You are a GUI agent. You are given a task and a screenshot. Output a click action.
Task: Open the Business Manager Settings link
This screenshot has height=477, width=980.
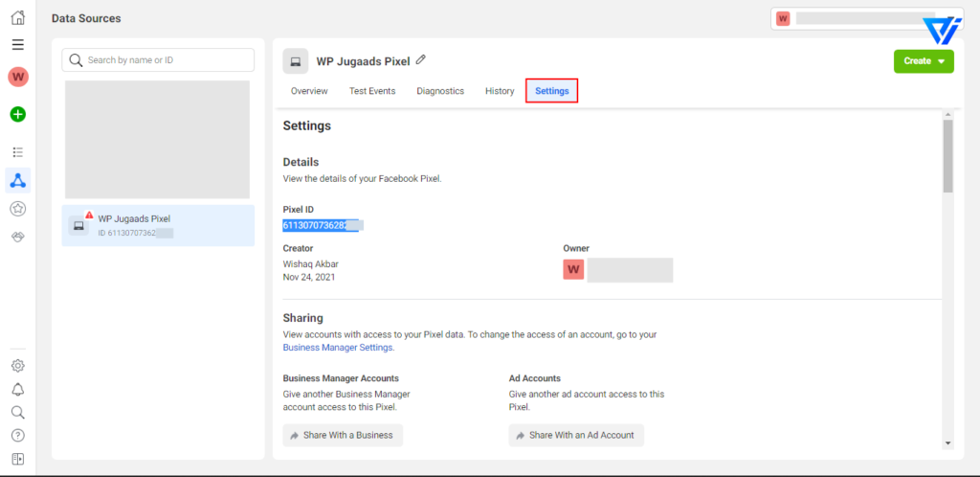point(338,348)
